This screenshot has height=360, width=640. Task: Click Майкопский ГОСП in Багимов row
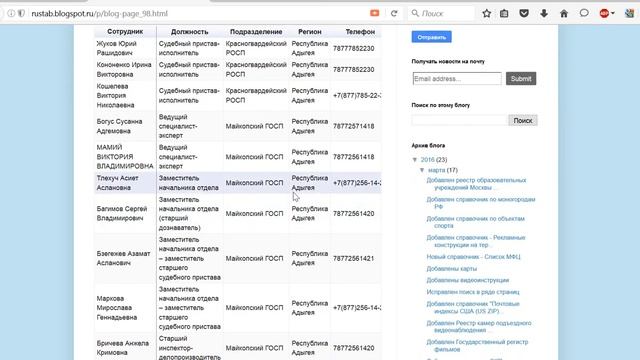[254, 213]
